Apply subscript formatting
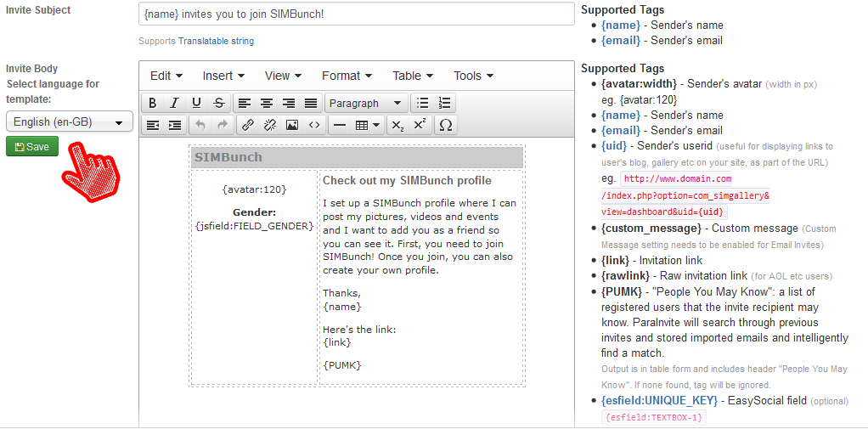Screen dimensions: 868x429 [397, 126]
